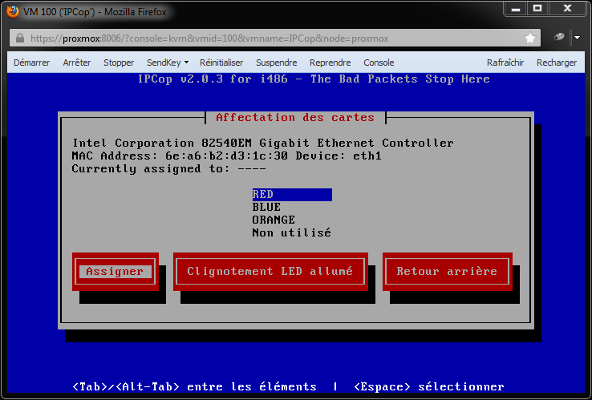Click the eye icon beside the address bar
The width and height of the screenshot is (592, 400).
pyautogui.click(x=559, y=37)
